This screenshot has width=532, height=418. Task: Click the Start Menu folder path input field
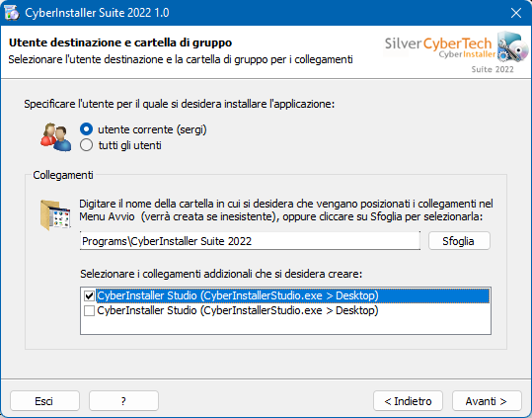coord(250,241)
